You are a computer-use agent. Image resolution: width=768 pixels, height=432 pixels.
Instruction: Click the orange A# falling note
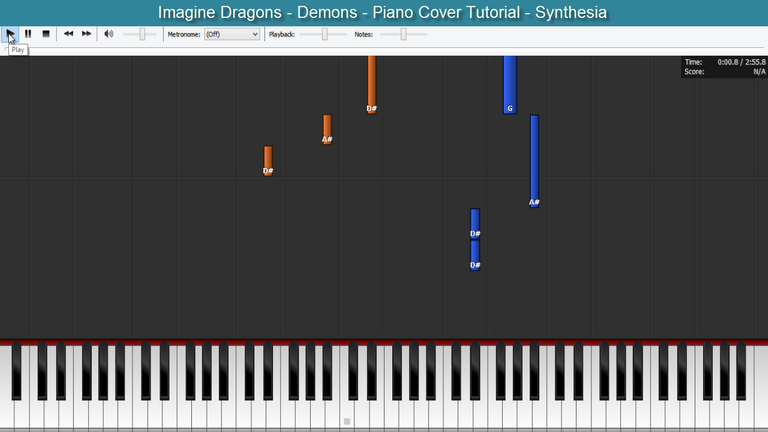[327, 130]
